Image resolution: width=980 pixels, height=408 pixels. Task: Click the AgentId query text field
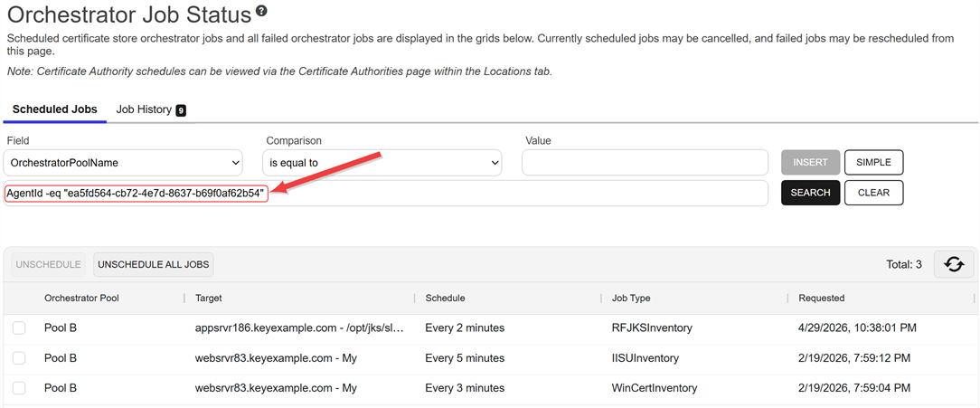point(386,194)
